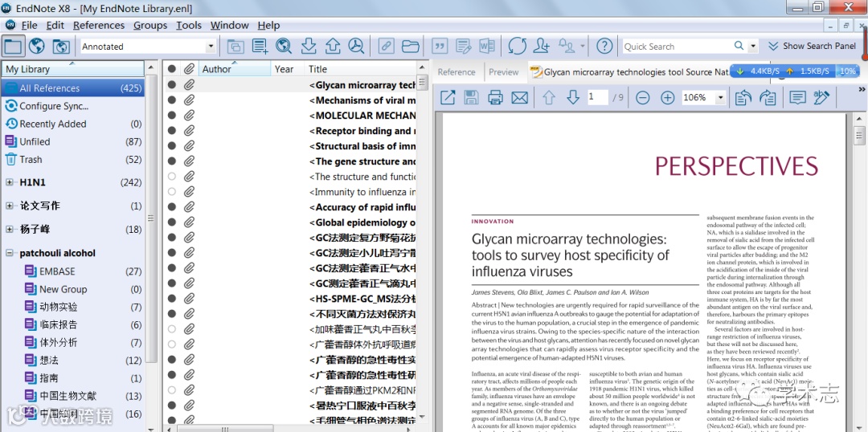Click Show Search Panel button
The width and height of the screenshot is (868, 432).
(x=812, y=47)
